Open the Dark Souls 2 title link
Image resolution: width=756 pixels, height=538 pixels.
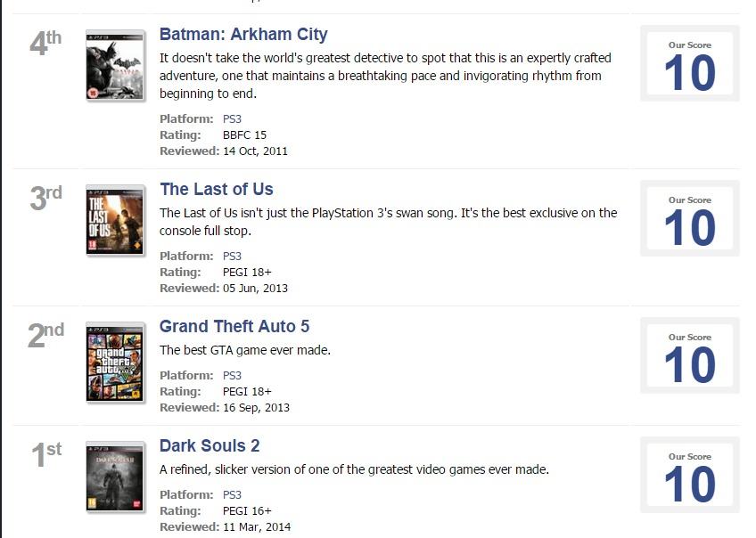pyautogui.click(x=210, y=446)
